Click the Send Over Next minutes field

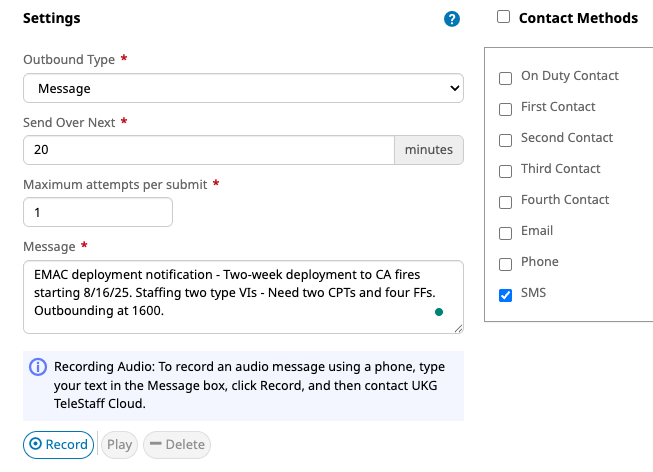(x=209, y=150)
